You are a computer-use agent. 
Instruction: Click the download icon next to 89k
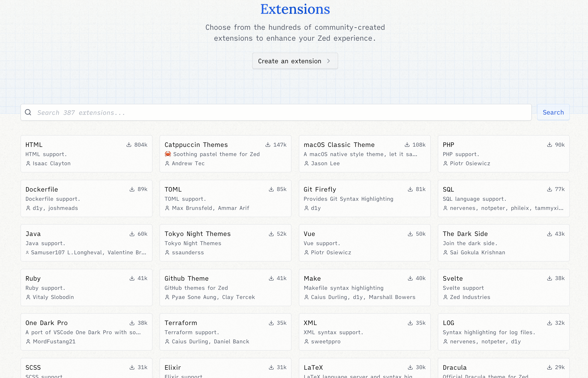coord(132,189)
